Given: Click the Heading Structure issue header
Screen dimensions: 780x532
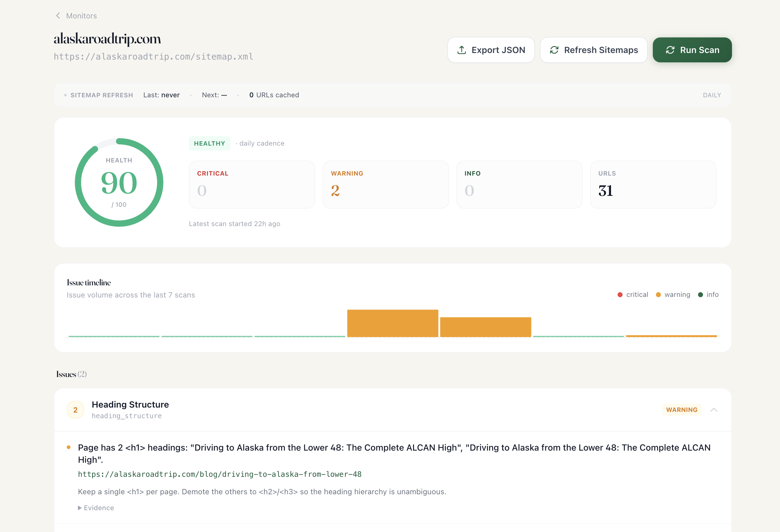Looking at the screenshot, I should (x=130, y=404).
